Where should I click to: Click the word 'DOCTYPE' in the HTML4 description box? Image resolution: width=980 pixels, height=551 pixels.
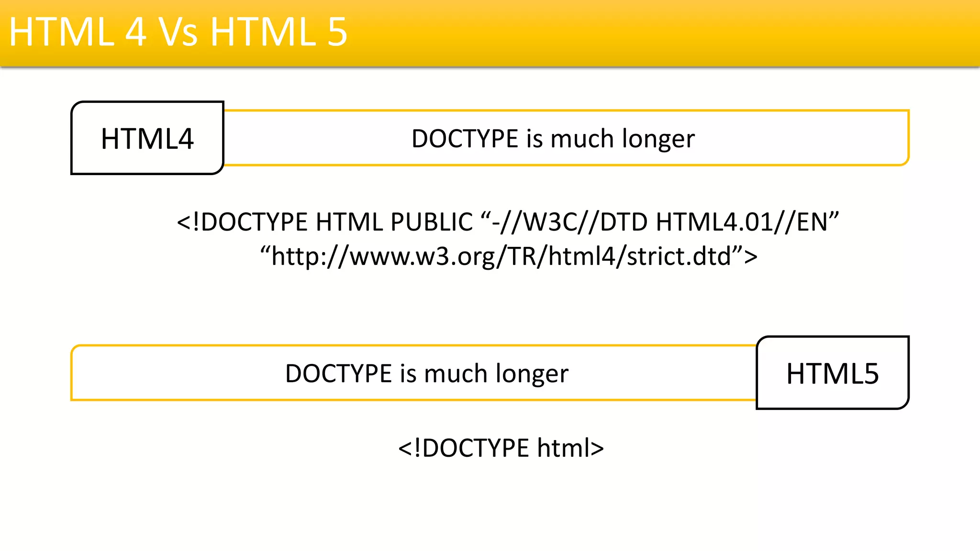click(x=465, y=139)
